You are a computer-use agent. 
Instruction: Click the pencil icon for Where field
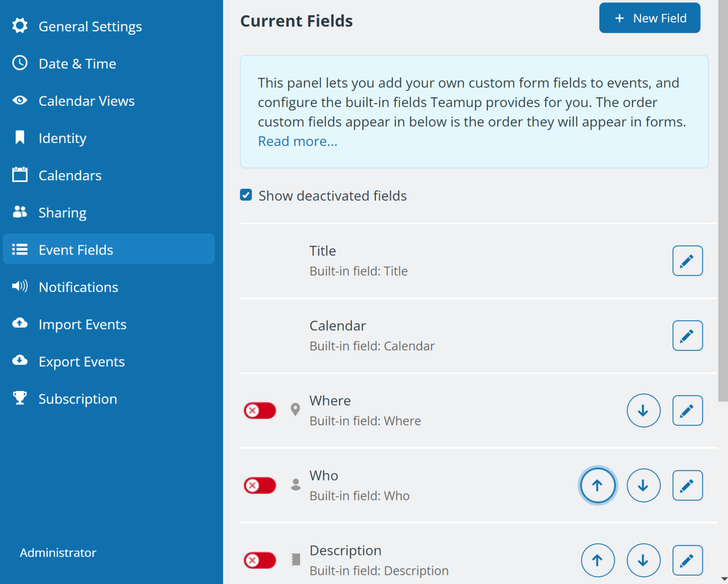click(687, 411)
